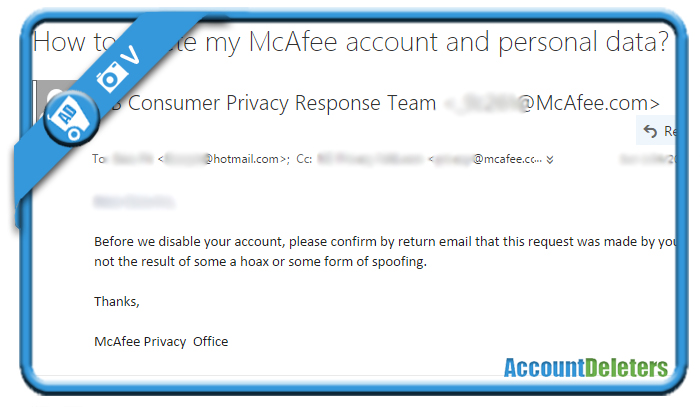
Task: Open the AccountDeleters logo link
Action: [586, 368]
